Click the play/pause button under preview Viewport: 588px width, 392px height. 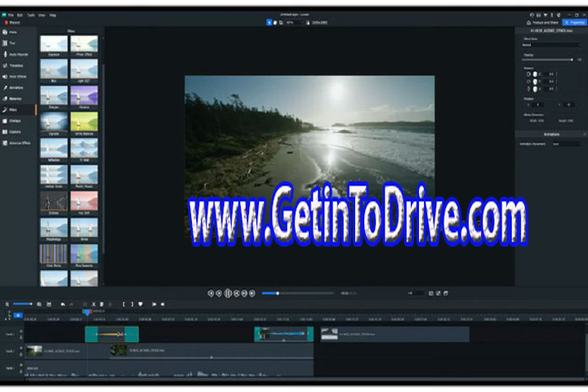pos(228,293)
